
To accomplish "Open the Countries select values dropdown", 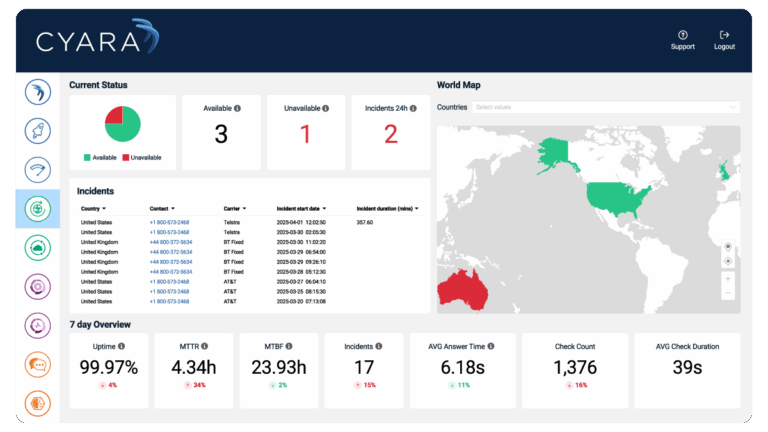I will (x=606, y=107).
